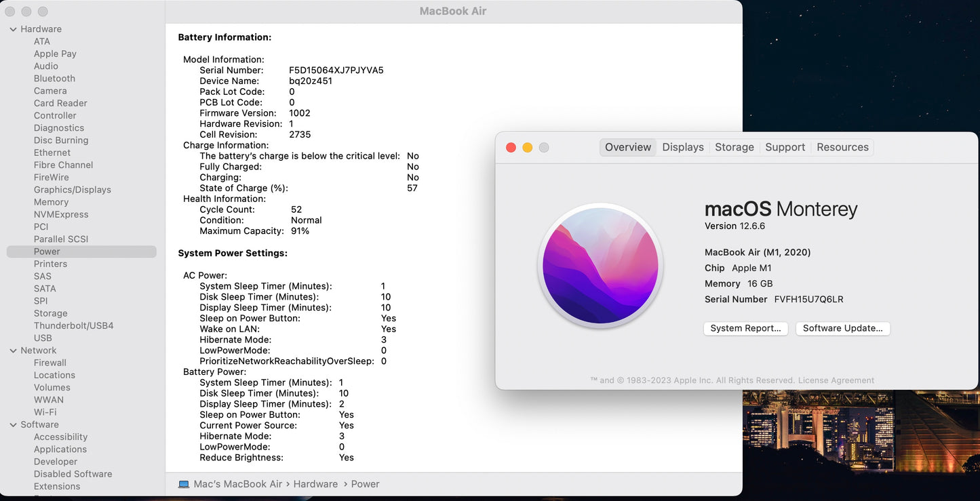Select Bluetooth in the hardware list
980x501 pixels.
[54, 79]
